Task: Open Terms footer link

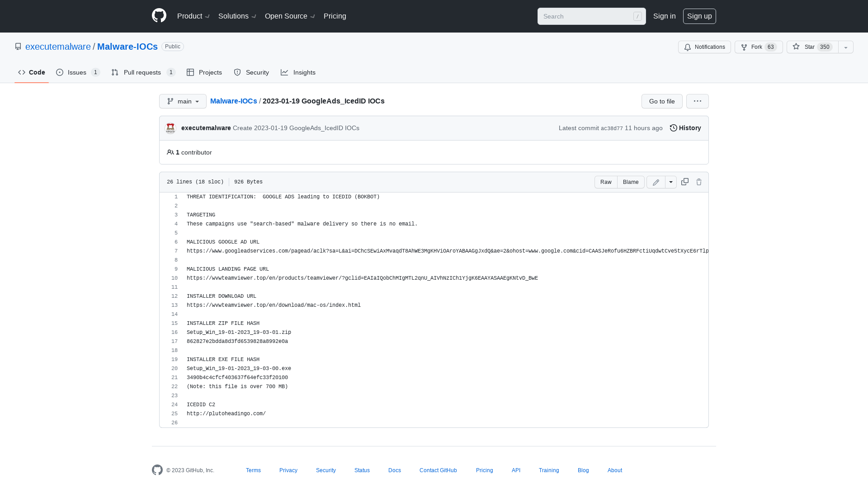Action: (x=253, y=470)
